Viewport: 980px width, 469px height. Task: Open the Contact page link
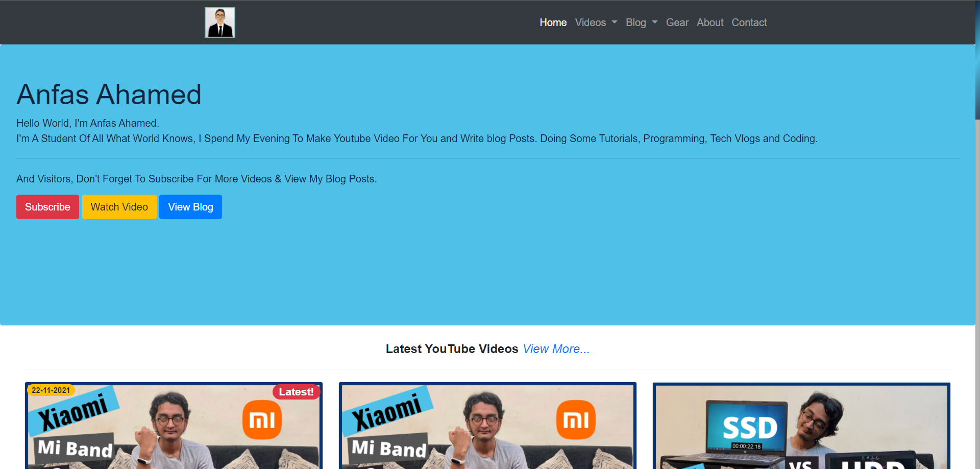749,22
